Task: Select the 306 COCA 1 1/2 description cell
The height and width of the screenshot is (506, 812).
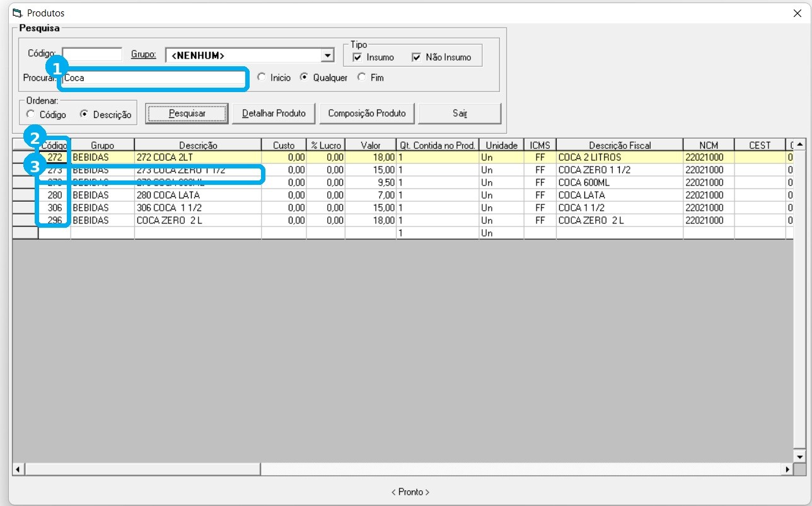Action: coord(198,208)
